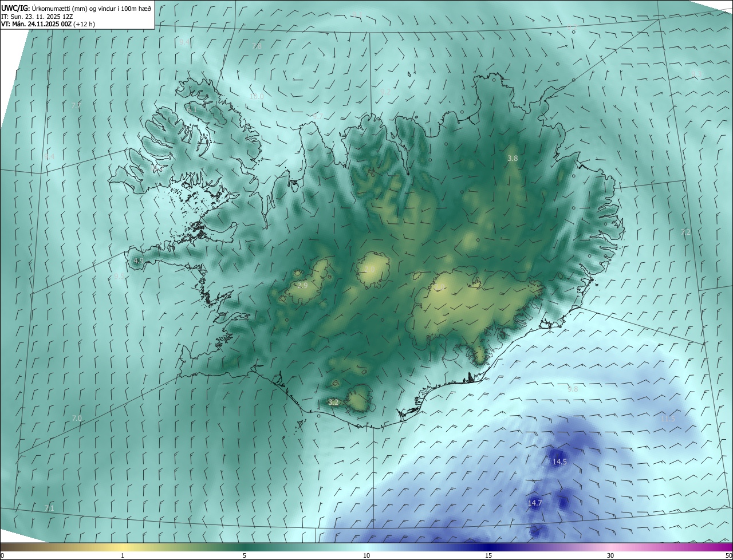Click the 9.7 value label

[x=317, y=116]
